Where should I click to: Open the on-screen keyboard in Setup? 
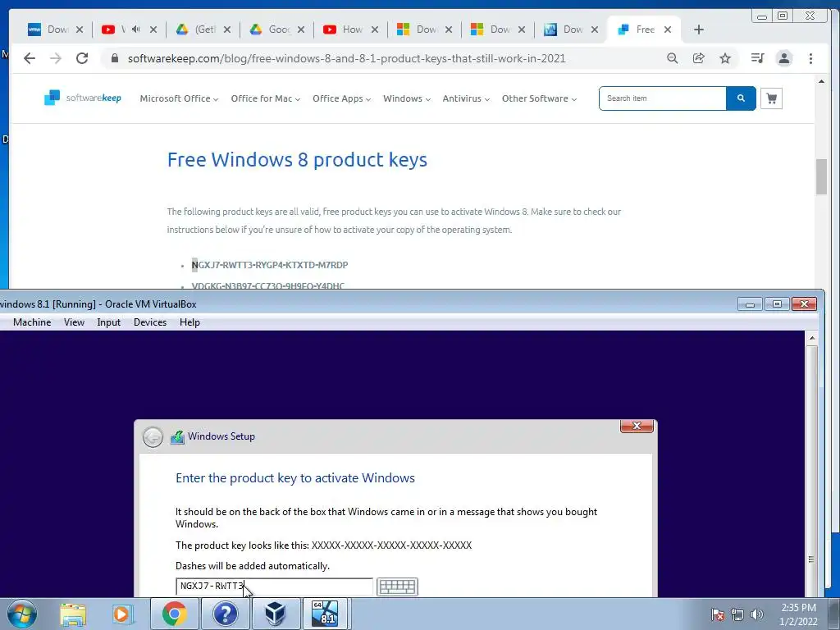click(x=397, y=587)
